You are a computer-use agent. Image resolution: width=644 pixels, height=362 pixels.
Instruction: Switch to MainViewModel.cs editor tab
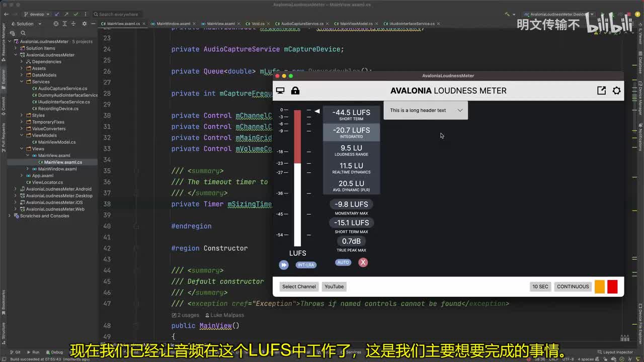tap(356, 24)
